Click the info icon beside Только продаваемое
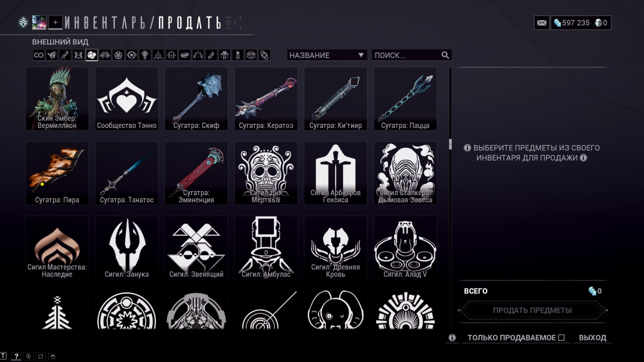 452,338
